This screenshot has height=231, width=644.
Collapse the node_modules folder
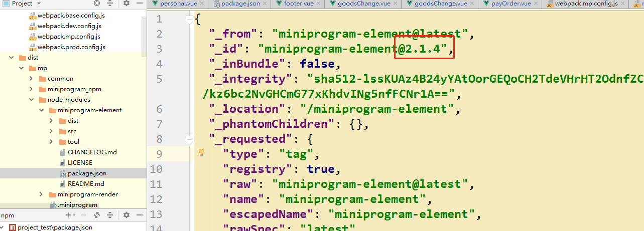(32, 100)
